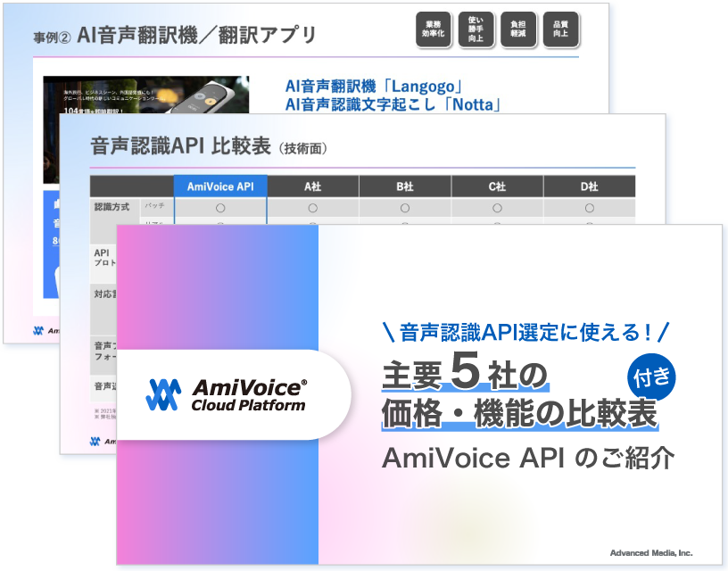Click the Advanced Media, Inc. footer text
The height and width of the screenshot is (571, 728).
(651, 553)
